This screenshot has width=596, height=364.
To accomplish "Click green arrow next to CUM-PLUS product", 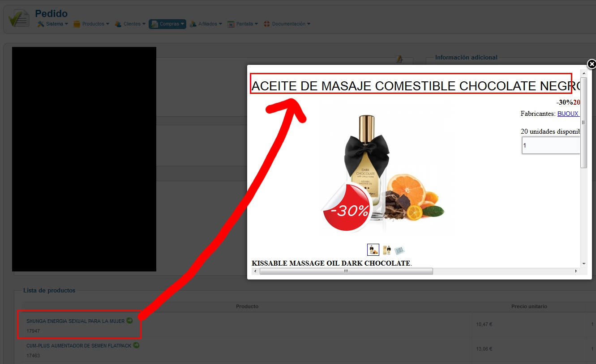I will point(136,345).
